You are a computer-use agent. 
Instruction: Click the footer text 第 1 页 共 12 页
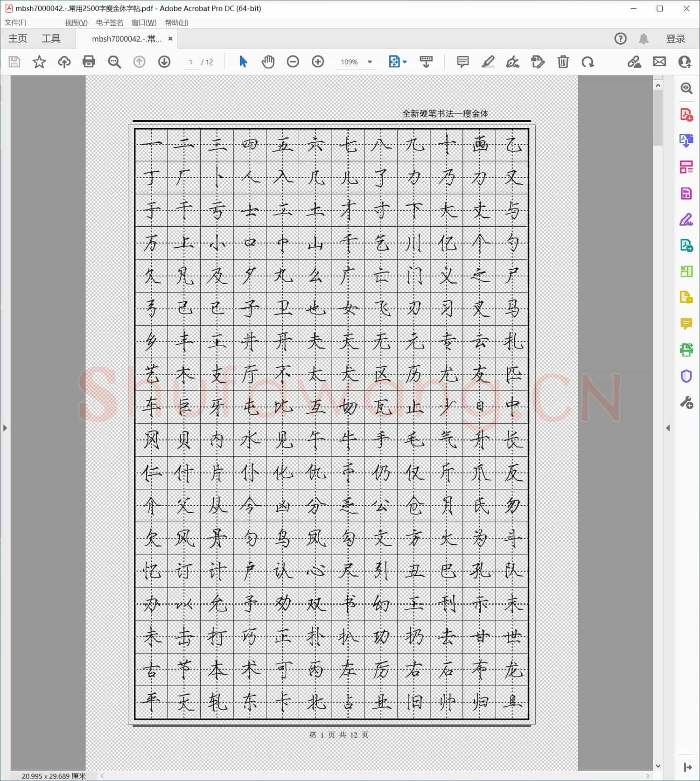[339, 734]
